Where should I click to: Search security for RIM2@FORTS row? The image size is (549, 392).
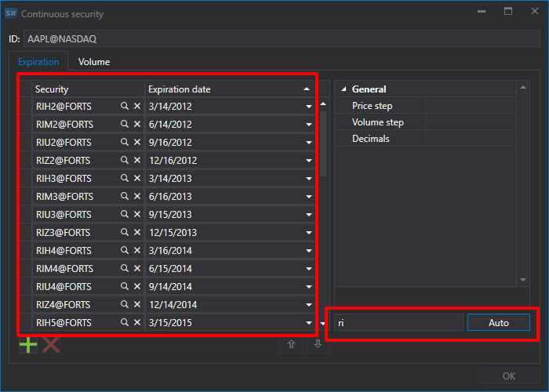click(124, 124)
